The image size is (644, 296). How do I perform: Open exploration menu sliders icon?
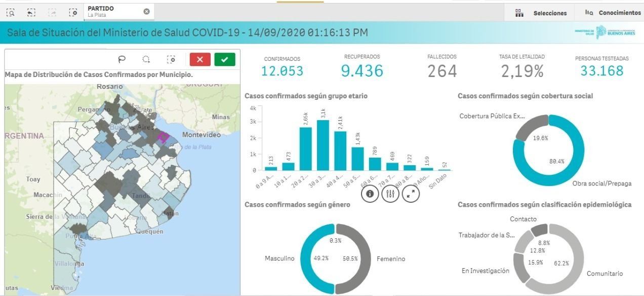point(390,194)
